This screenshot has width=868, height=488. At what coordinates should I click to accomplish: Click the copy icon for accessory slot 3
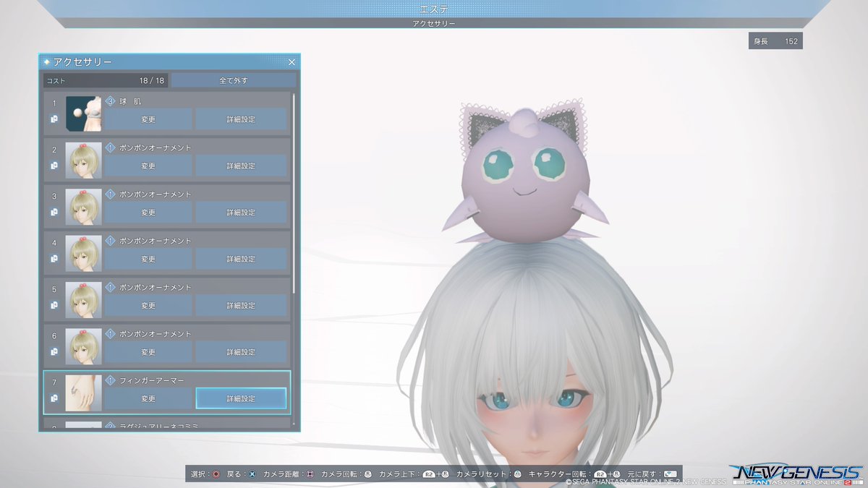point(54,212)
